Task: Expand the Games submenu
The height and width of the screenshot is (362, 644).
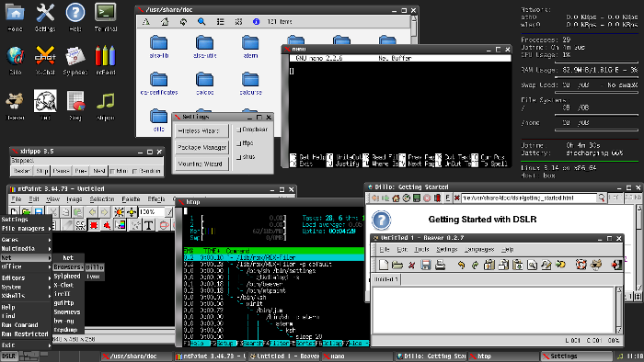Action: (x=26, y=240)
